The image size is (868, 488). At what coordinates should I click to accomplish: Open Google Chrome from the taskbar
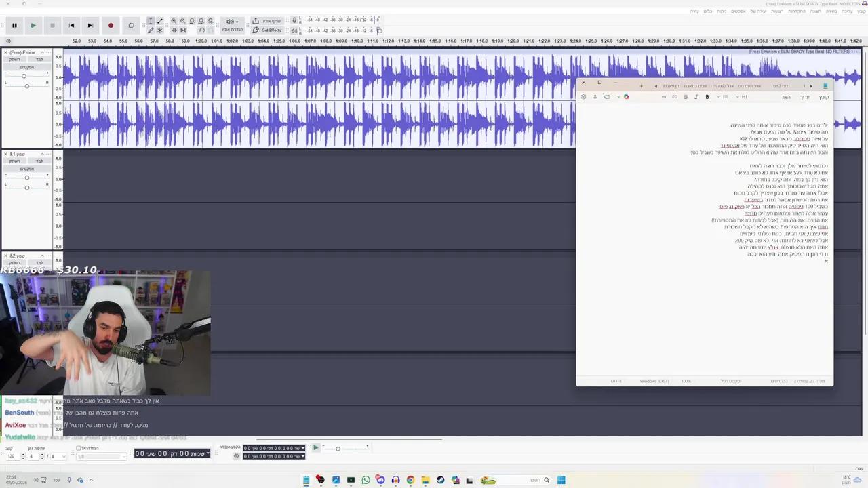410,480
